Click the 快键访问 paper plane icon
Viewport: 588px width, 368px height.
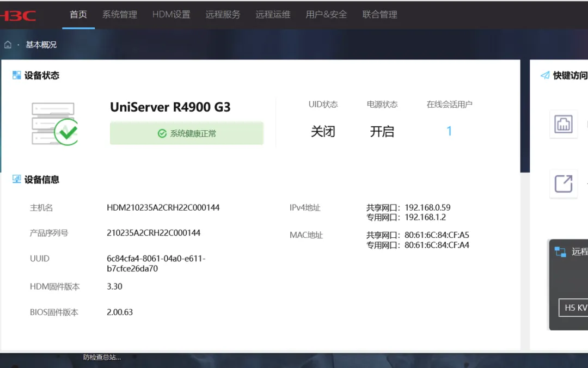click(545, 76)
